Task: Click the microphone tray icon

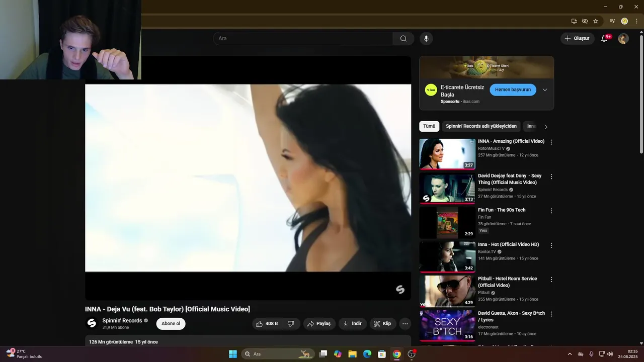Action: 591,354
